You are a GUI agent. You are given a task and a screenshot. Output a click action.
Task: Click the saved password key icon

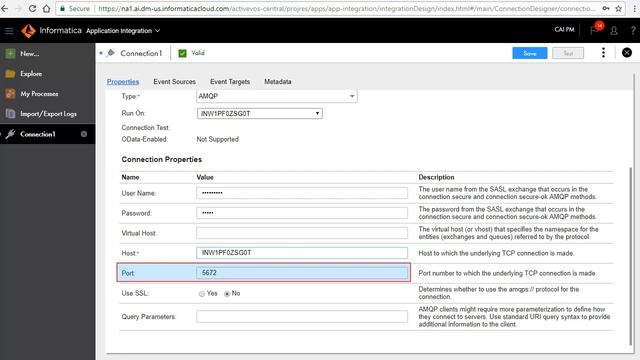point(606,8)
